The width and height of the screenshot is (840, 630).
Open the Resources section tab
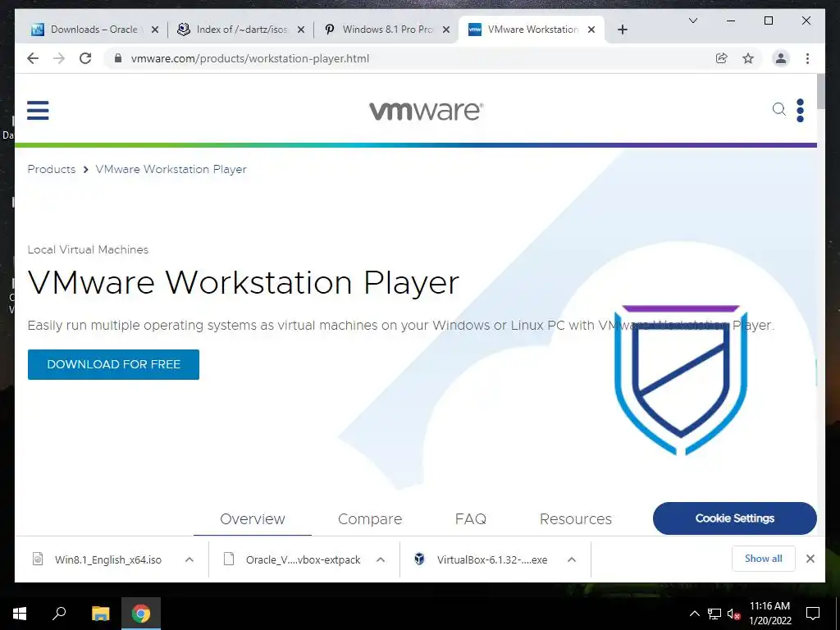click(x=575, y=518)
